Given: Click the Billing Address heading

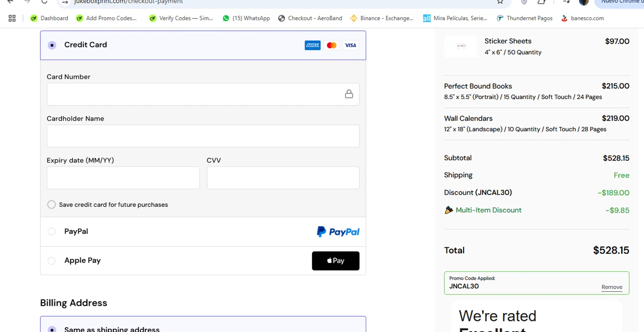Looking at the screenshot, I should pos(73,303).
